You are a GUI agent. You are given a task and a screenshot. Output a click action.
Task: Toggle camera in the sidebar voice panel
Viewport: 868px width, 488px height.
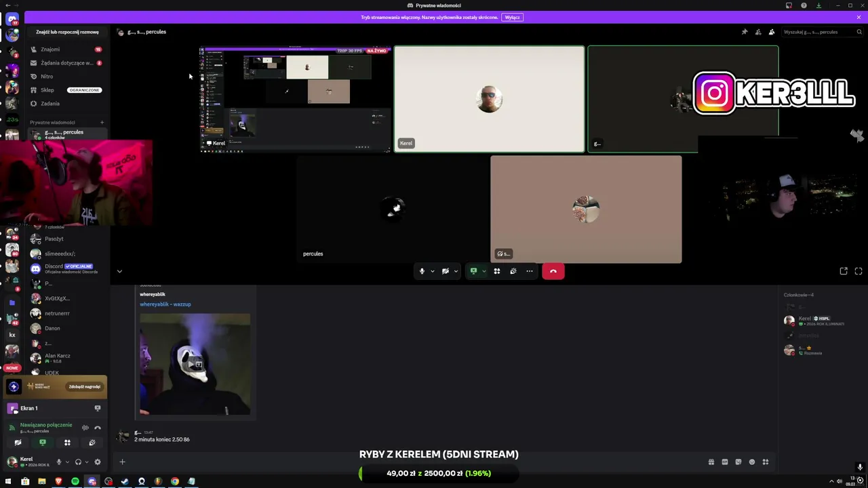click(x=18, y=443)
